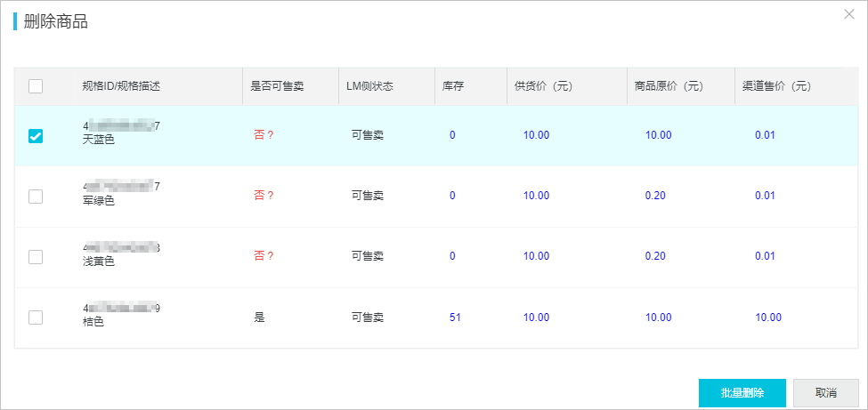Click the 批量删除 button
The height and width of the screenshot is (410, 868).
pyautogui.click(x=742, y=393)
